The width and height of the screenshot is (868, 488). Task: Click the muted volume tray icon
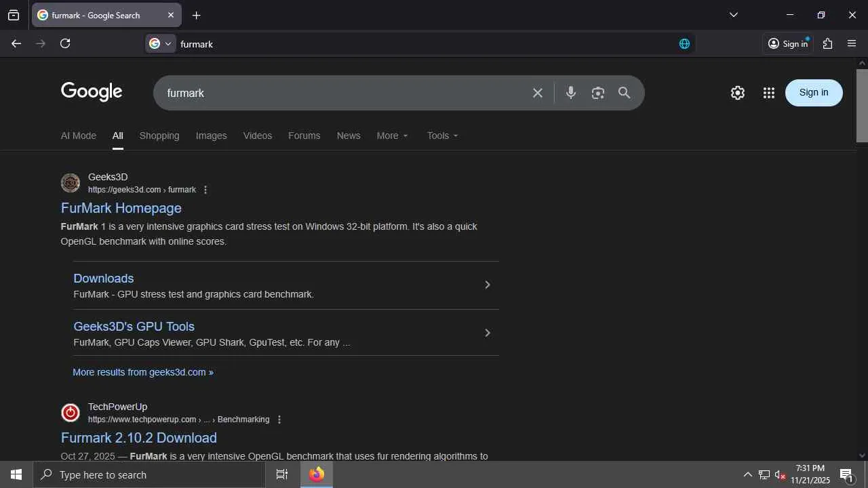click(x=781, y=474)
